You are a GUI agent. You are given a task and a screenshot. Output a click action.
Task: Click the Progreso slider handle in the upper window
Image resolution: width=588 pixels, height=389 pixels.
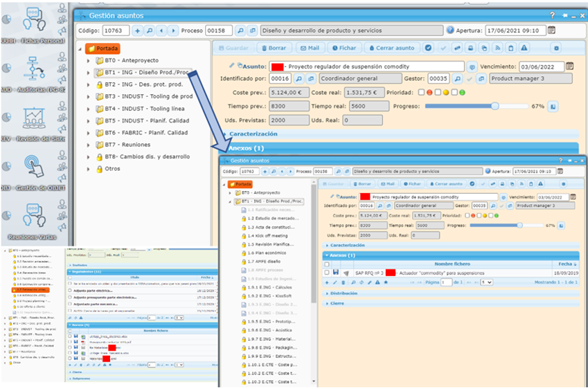pyautogui.click(x=495, y=107)
